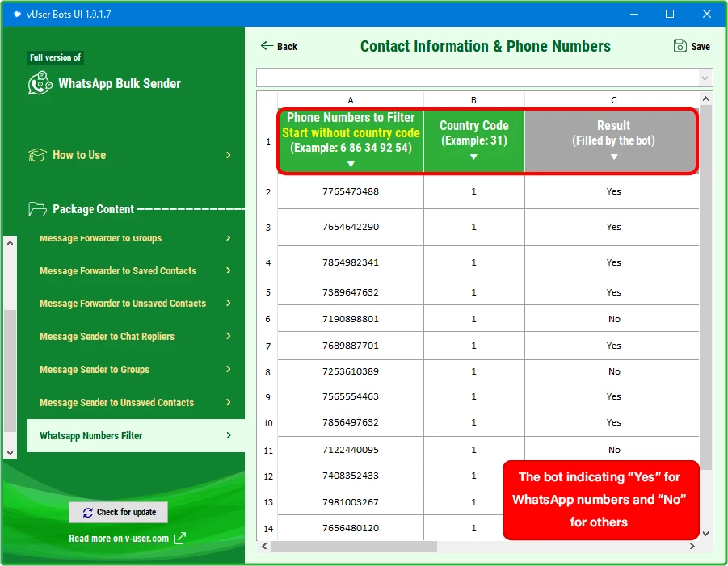Expand Whatsapp Numbers Filter chevron
728x566 pixels.
[229, 435]
